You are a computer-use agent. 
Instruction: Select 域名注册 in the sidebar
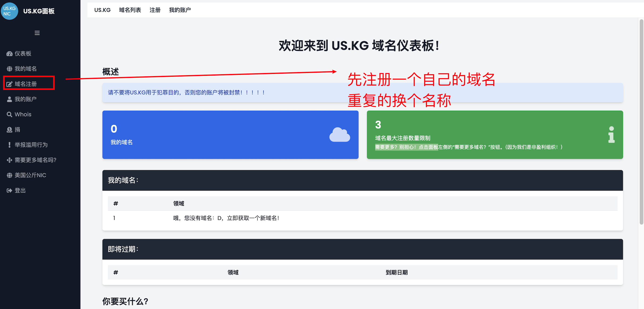click(x=26, y=84)
